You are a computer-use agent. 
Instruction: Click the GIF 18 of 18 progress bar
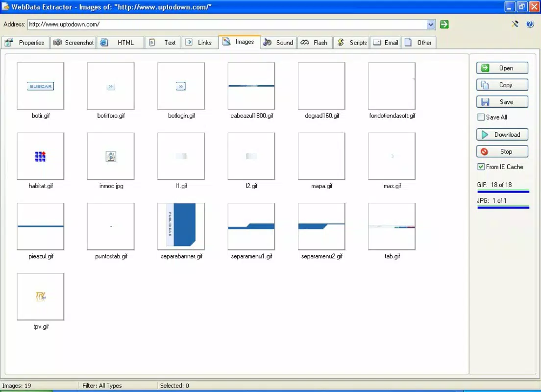click(x=503, y=191)
